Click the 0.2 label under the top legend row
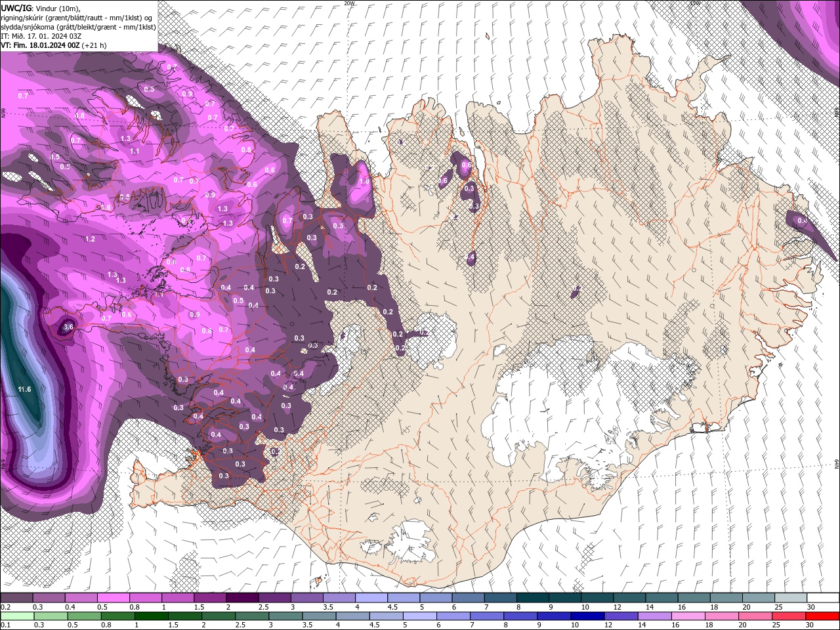 pyautogui.click(x=5, y=607)
